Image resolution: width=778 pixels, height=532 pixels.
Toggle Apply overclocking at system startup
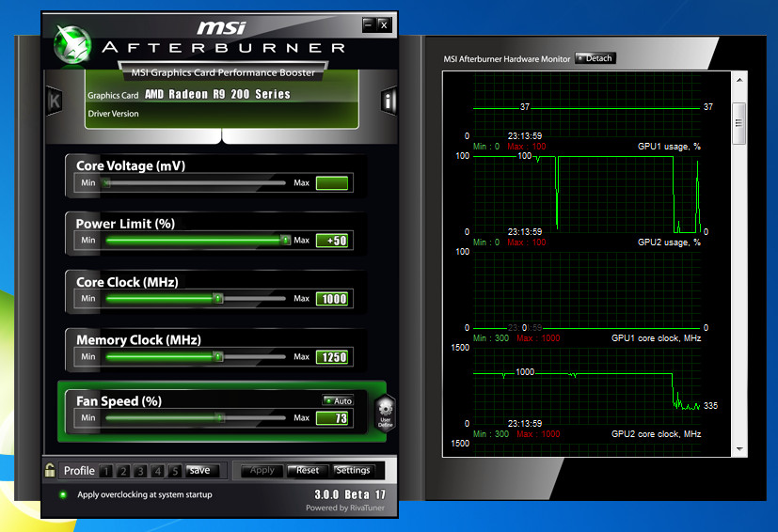(63, 494)
